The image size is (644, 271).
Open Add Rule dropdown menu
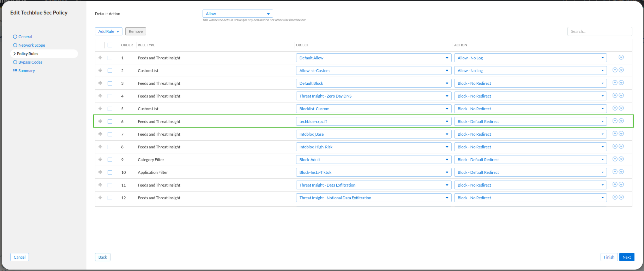(108, 31)
